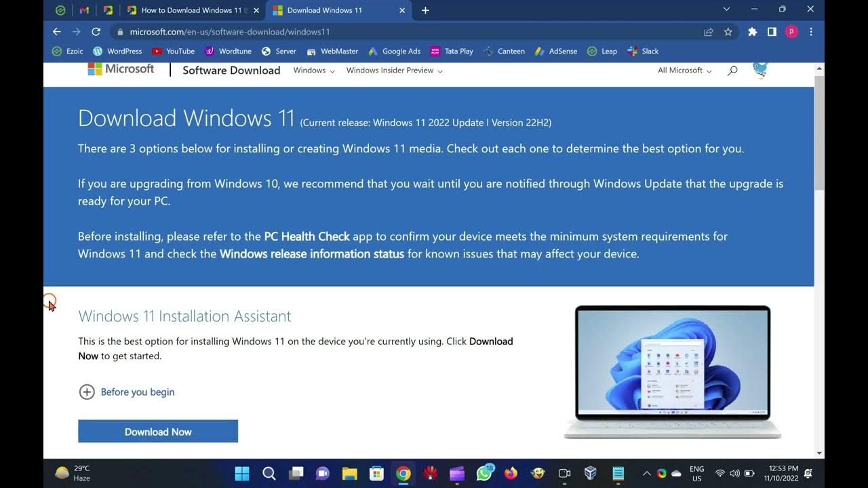Open the Windows Start menu
868x488 pixels.
point(242,473)
